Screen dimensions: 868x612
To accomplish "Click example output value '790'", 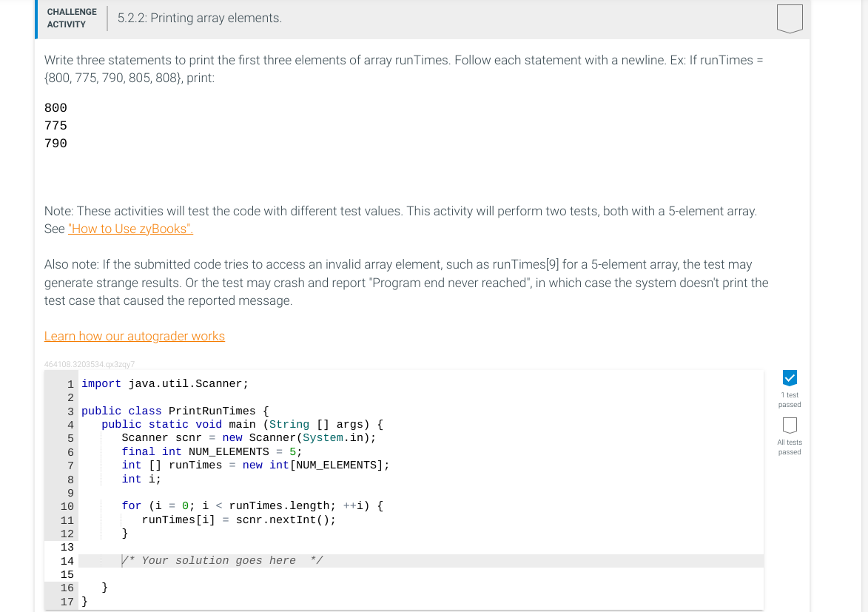I will [x=55, y=144].
